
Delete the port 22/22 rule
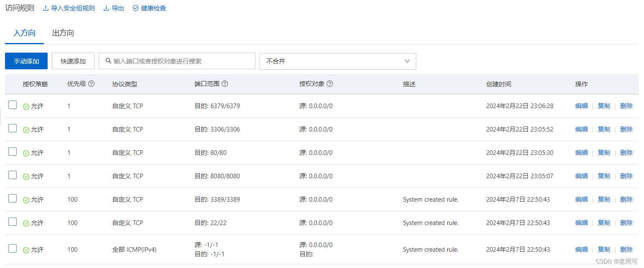pos(626,223)
